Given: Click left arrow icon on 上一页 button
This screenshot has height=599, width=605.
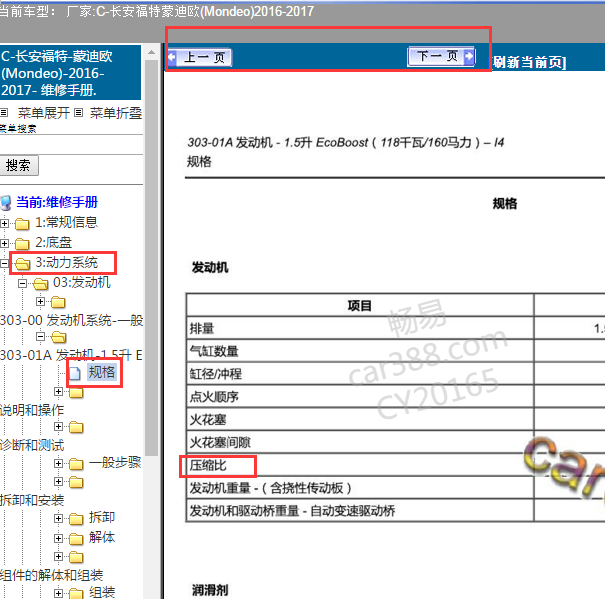Looking at the screenshot, I should click(x=172, y=58).
